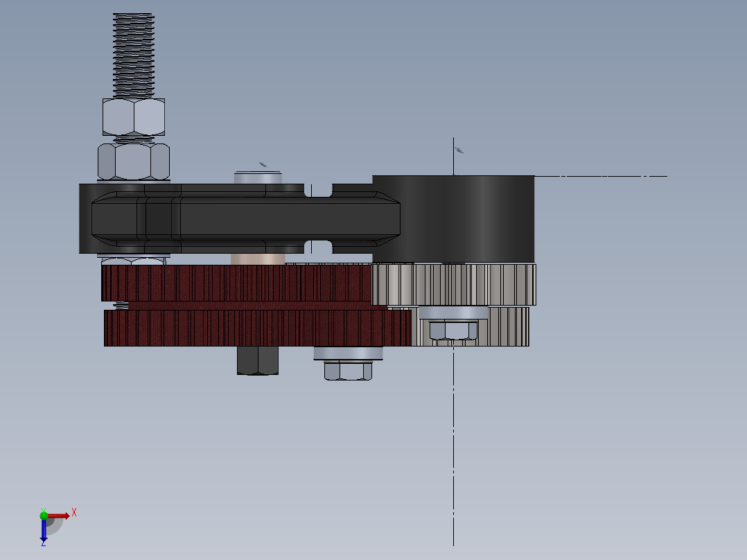This screenshot has width=747, height=560.
Task: Select the vertical dash-dot centerline below the gears
Action: (x=453, y=446)
